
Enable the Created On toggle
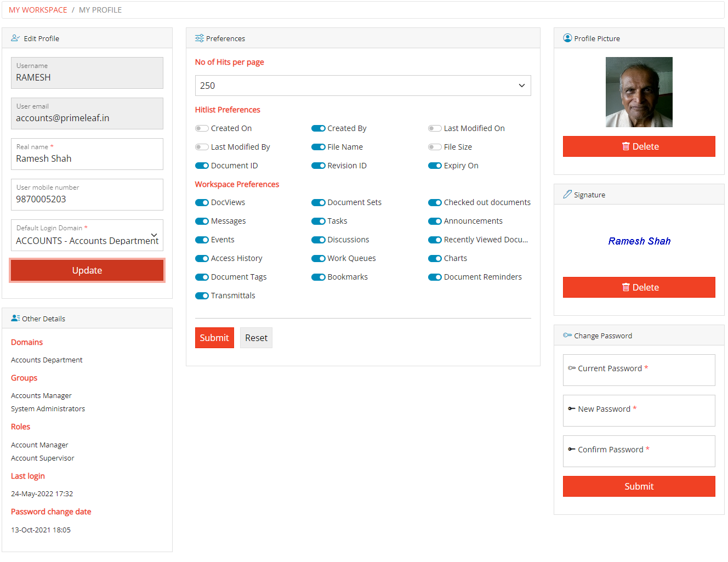click(x=202, y=128)
